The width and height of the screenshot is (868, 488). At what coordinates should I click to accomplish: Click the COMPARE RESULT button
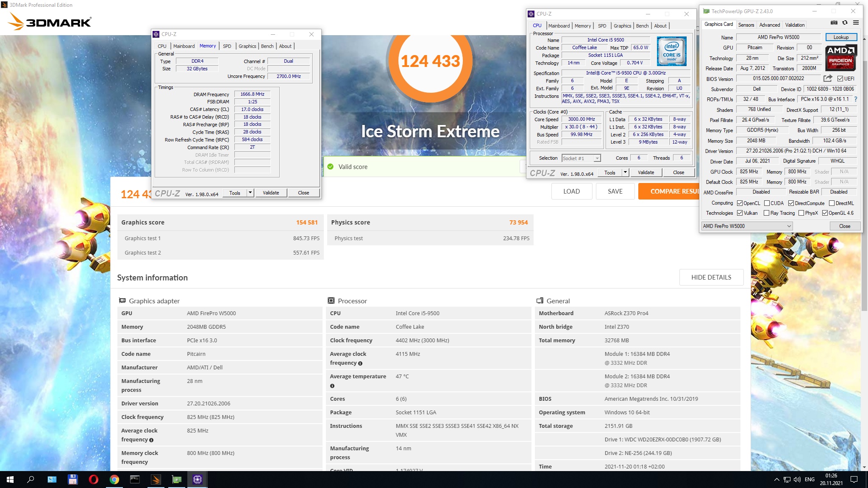pyautogui.click(x=668, y=191)
